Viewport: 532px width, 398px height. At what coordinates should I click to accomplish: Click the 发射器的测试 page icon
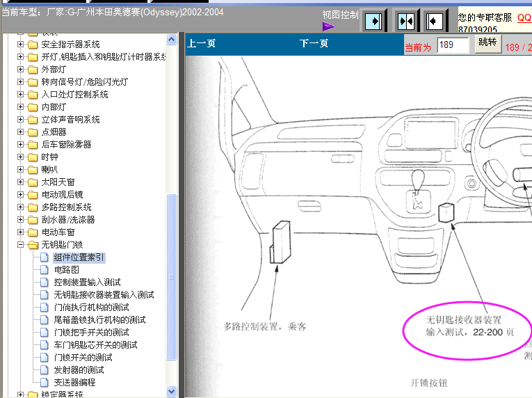pos(45,369)
